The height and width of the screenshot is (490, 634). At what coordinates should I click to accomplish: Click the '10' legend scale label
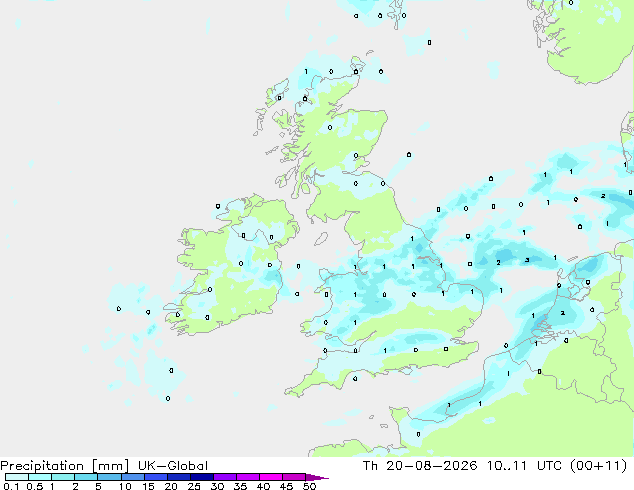(125, 486)
